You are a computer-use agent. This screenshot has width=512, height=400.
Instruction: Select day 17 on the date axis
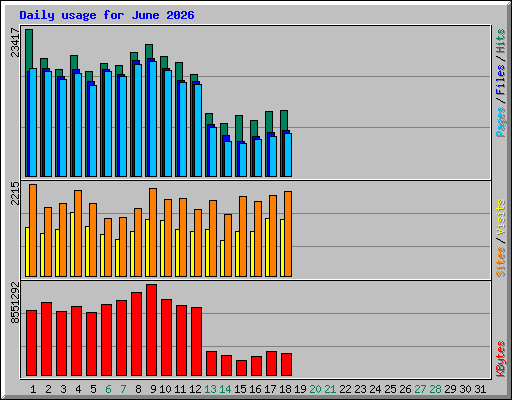[270, 389]
